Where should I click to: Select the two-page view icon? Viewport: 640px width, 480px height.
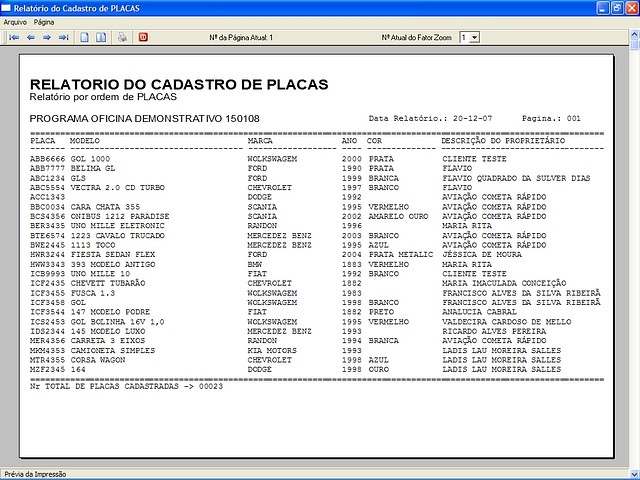(x=101, y=38)
